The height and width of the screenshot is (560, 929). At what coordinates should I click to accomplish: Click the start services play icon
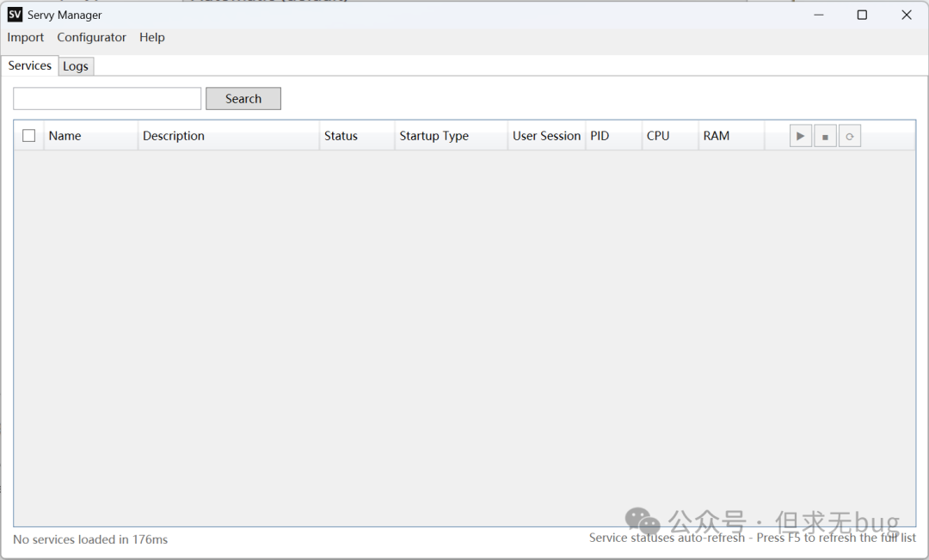click(x=801, y=136)
